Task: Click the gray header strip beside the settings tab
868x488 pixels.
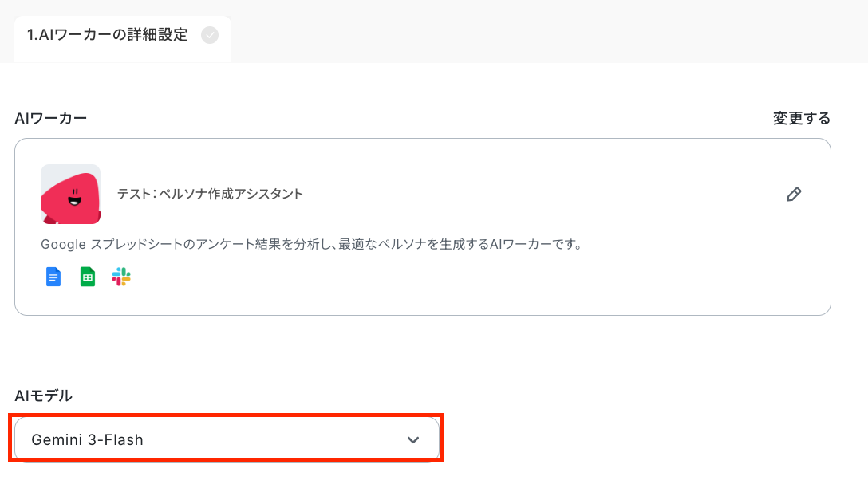Action: coord(548,31)
